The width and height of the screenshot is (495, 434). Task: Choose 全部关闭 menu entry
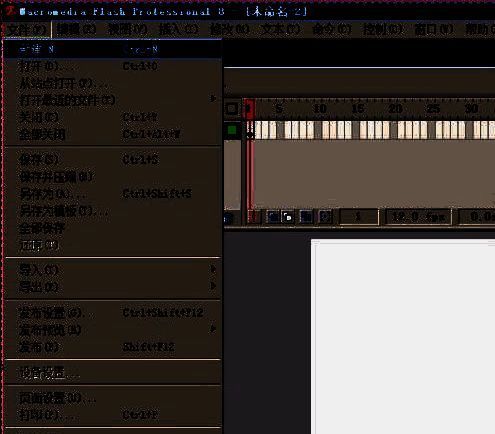pyautogui.click(x=113, y=134)
